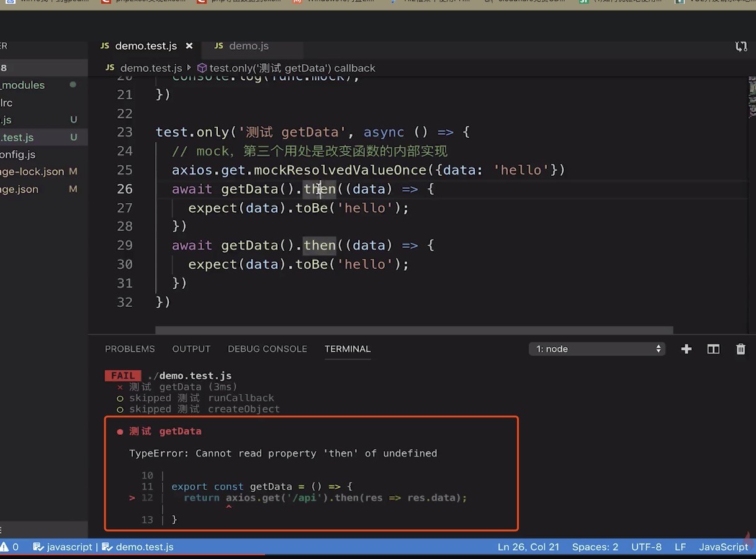Open changes compare icon in editor toolbar
Viewport: 756px width, 559px height.
tap(741, 47)
